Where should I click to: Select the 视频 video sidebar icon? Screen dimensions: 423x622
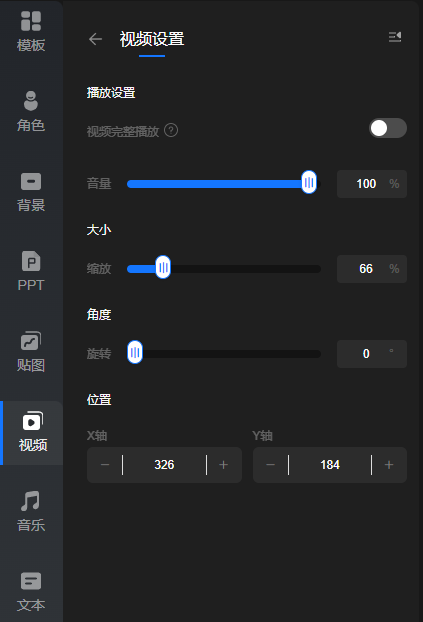click(x=33, y=432)
